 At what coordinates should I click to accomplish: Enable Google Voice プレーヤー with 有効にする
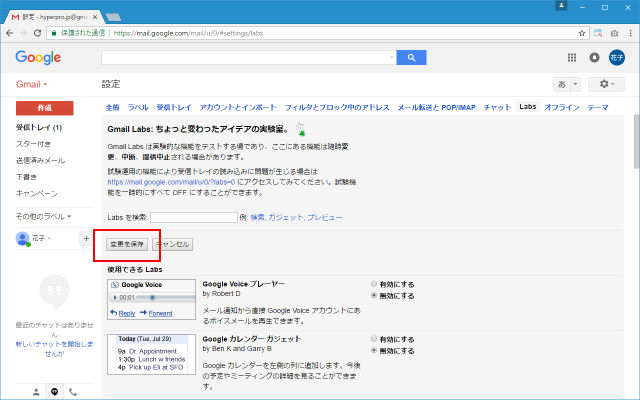(x=374, y=284)
